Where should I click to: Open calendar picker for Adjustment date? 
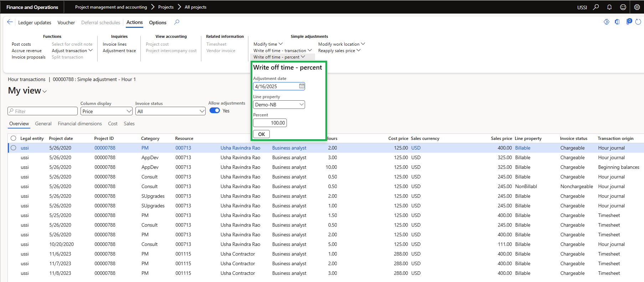point(302,86)
